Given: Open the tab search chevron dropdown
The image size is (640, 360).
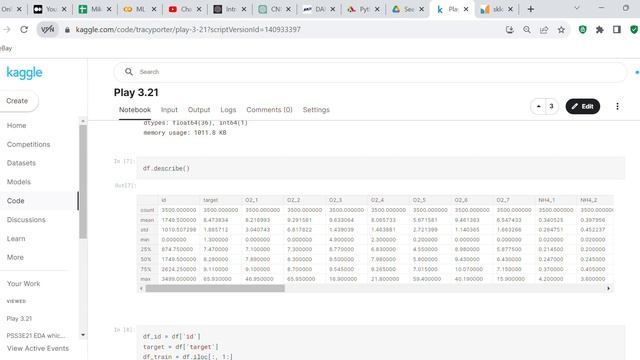Looking at the screenshot, I should tap(577, 8).
